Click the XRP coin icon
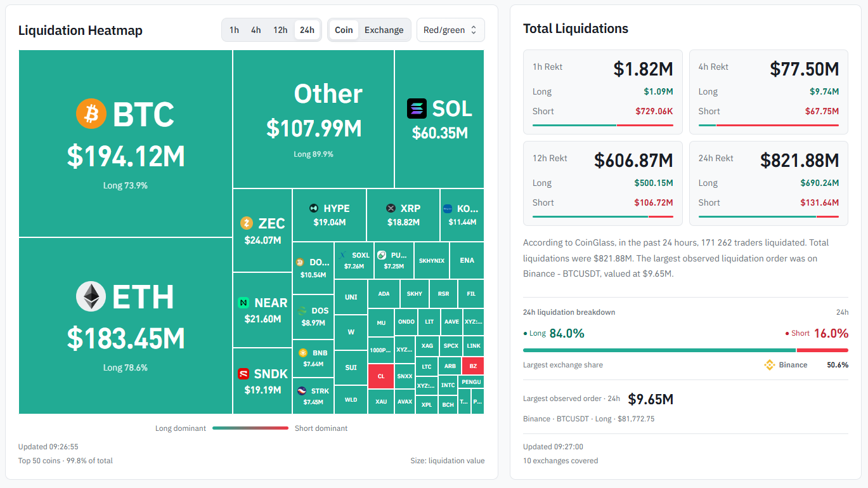Viewport: 868px width, 488px height. click(x=391, y=208)
